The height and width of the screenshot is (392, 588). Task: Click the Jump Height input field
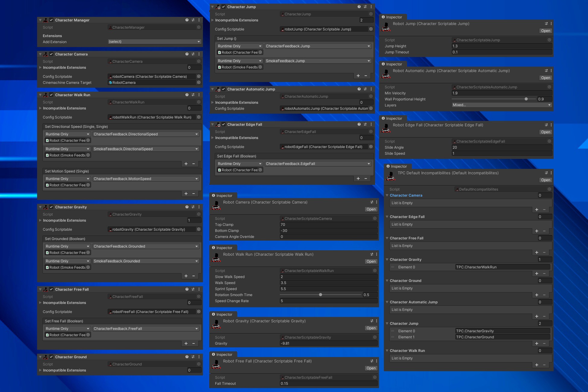coord(502,46)
